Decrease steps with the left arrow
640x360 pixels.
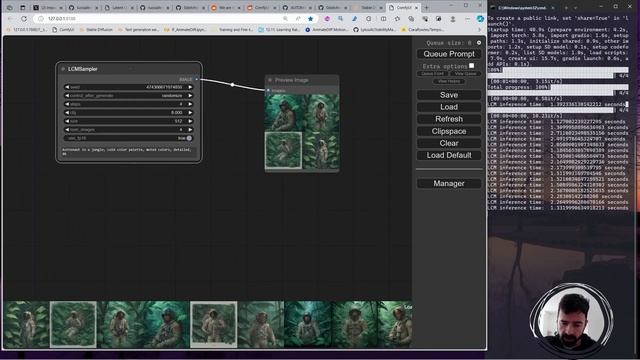67,104
